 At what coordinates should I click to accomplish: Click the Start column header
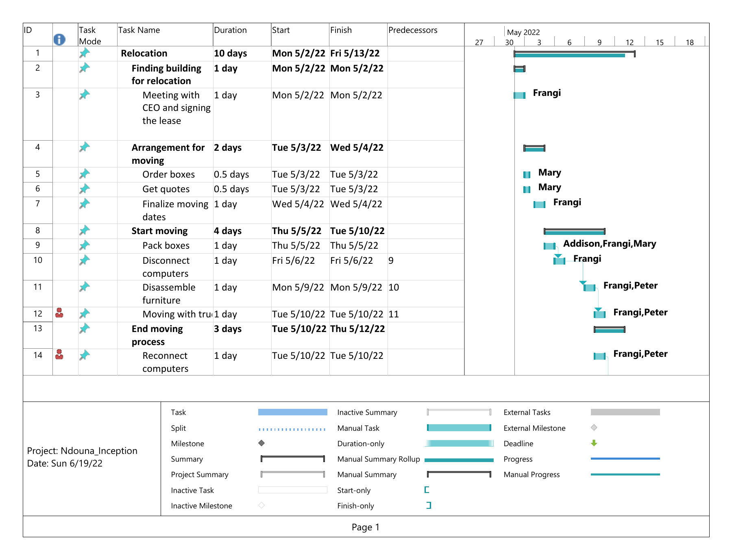tap(300, 35)
